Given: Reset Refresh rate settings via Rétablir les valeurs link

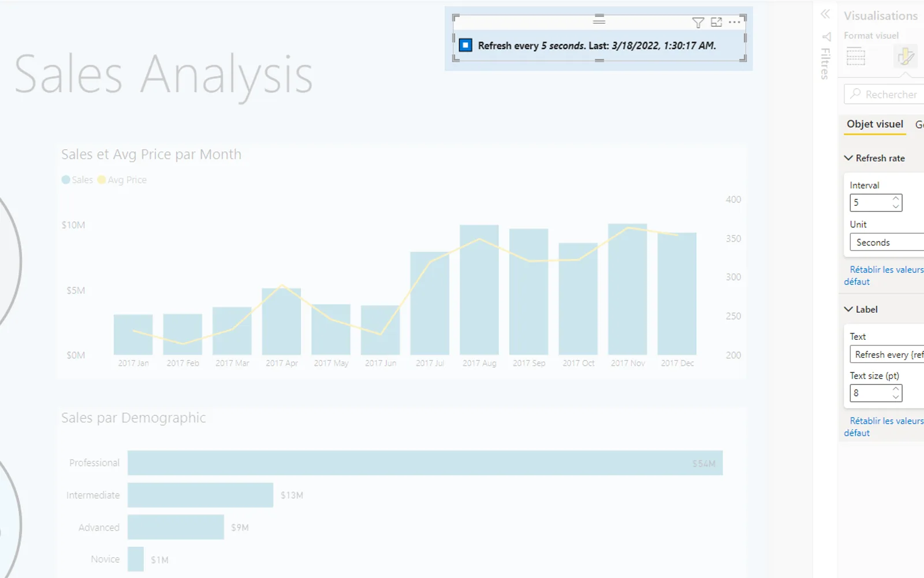Looking at the screenshot, I should click(884, 275).
